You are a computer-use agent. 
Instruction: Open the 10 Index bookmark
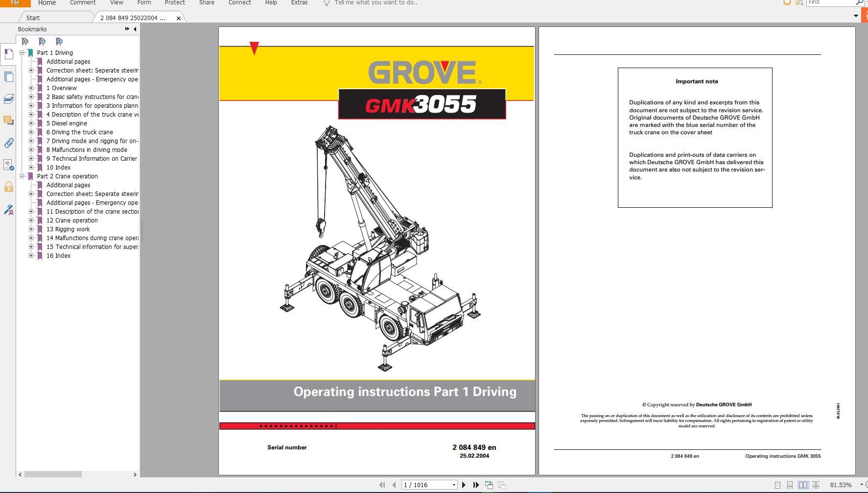59,167
